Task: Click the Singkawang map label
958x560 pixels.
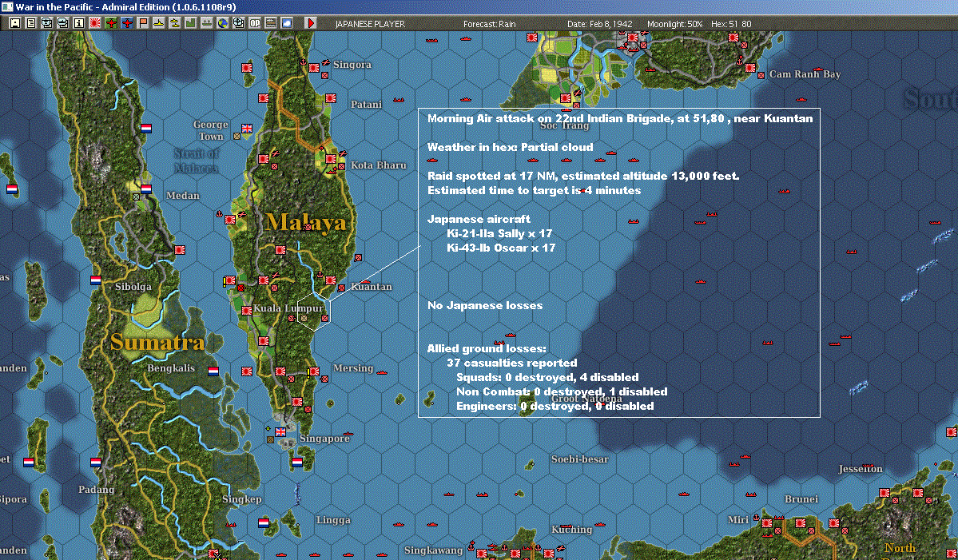Action: tap(433, 550)
